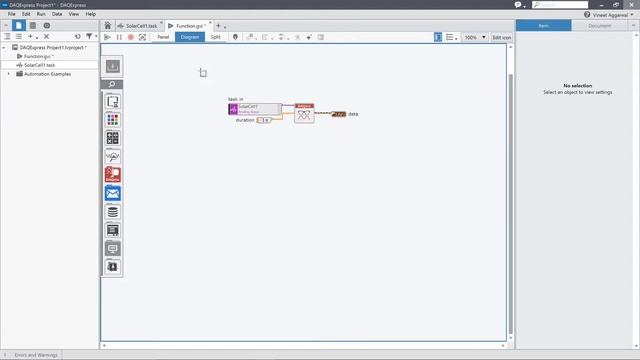The width and height of the screenshot is (640, 360).
Task: Select the project files view icon
Action: click(x=19, y=25)
